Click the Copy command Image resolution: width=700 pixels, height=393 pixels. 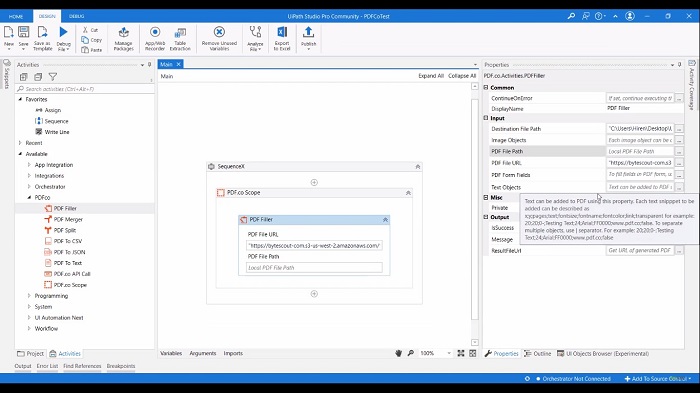coord(92,40)
